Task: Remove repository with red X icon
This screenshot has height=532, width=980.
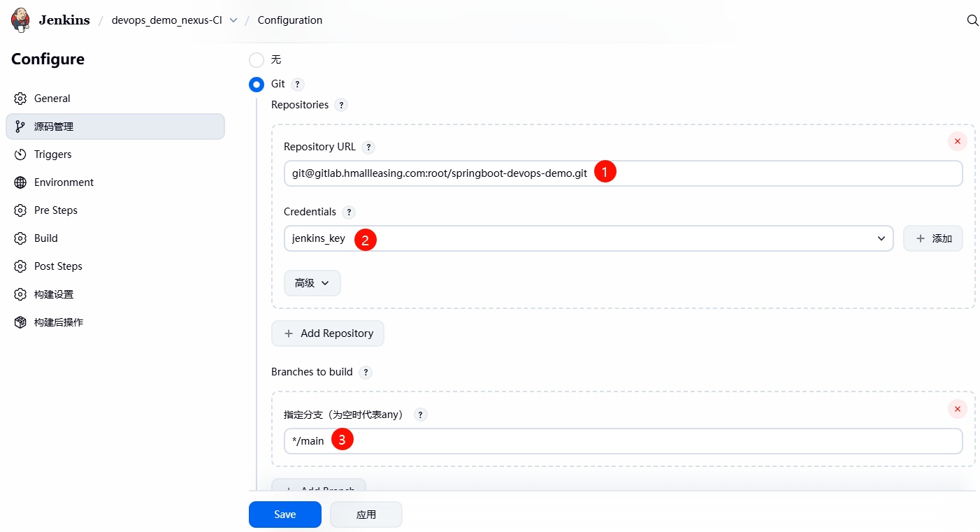Action: pyautogui.click(x=957, y=141)
